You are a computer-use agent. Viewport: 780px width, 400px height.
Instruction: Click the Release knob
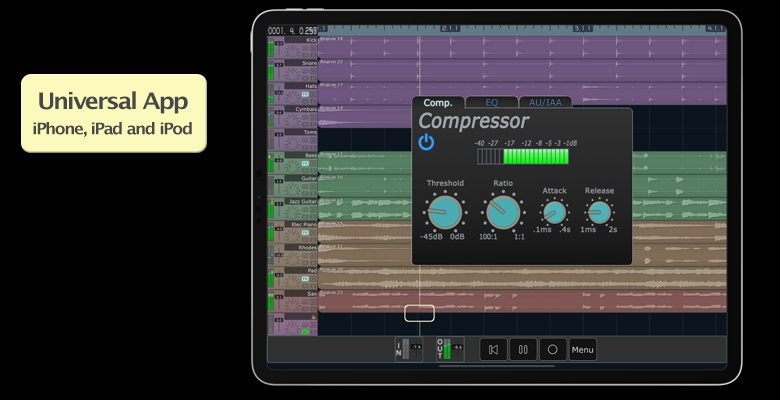(x=599, y=212)
